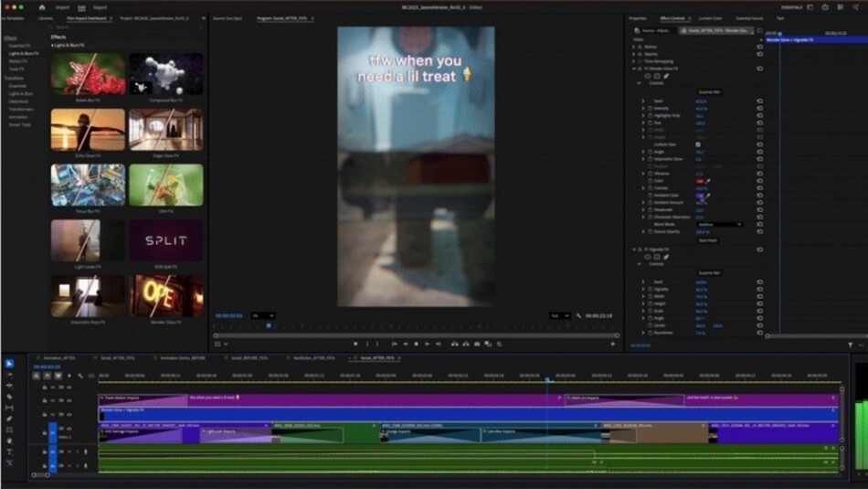Select the Selection arrow tool

10,364
